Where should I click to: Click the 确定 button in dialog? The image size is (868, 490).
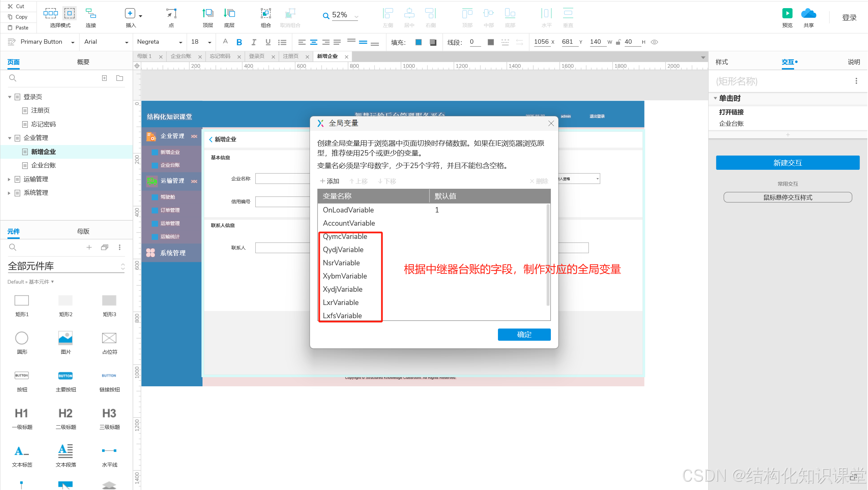click(x=524, y=334)
